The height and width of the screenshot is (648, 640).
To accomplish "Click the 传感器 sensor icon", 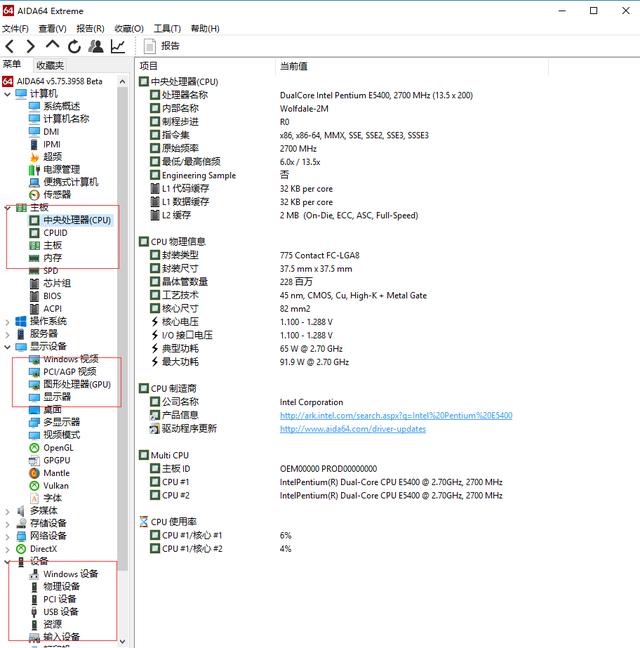I will tap(35, 195).
